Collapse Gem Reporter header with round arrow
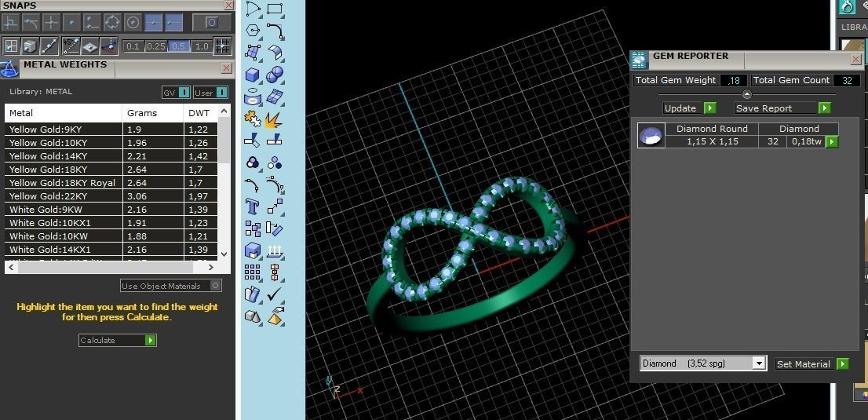The height and width of the screenshot is (420, 868). point(747,94)
